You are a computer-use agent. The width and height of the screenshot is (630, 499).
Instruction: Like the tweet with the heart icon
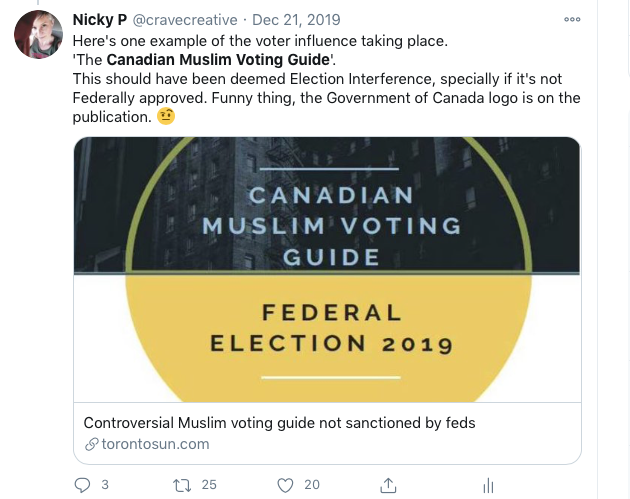pos(285,485)
